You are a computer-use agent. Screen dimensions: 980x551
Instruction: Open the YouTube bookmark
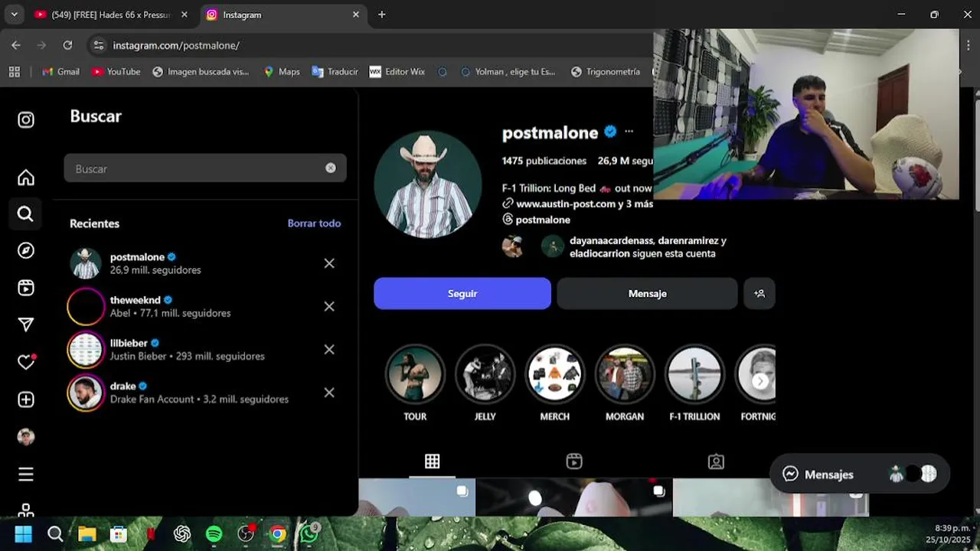point(116,71)
